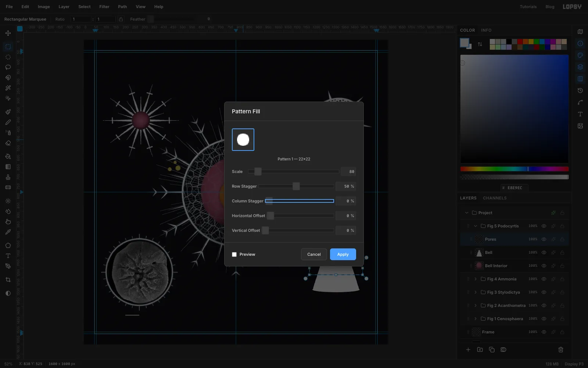Click the Apply button

[x=343, y=254]
